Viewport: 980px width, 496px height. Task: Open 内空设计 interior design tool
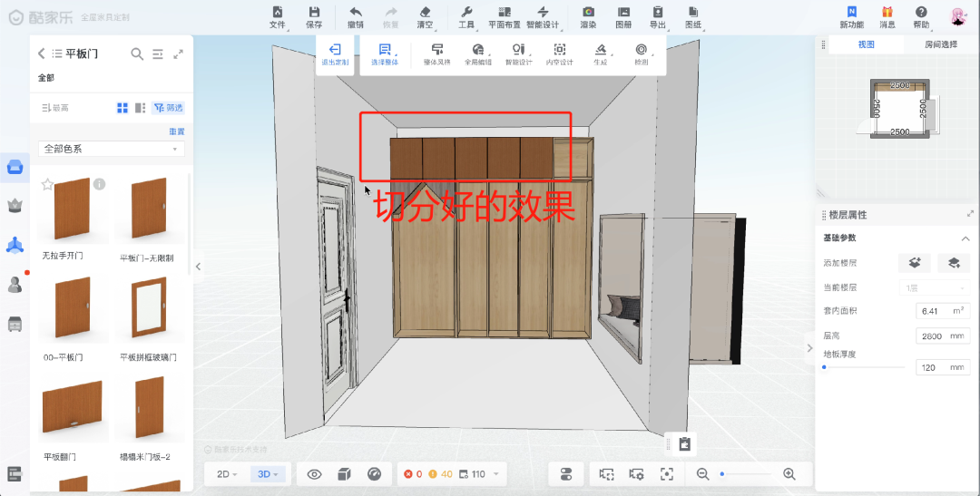pyautogui.click(x=559, y=55)
